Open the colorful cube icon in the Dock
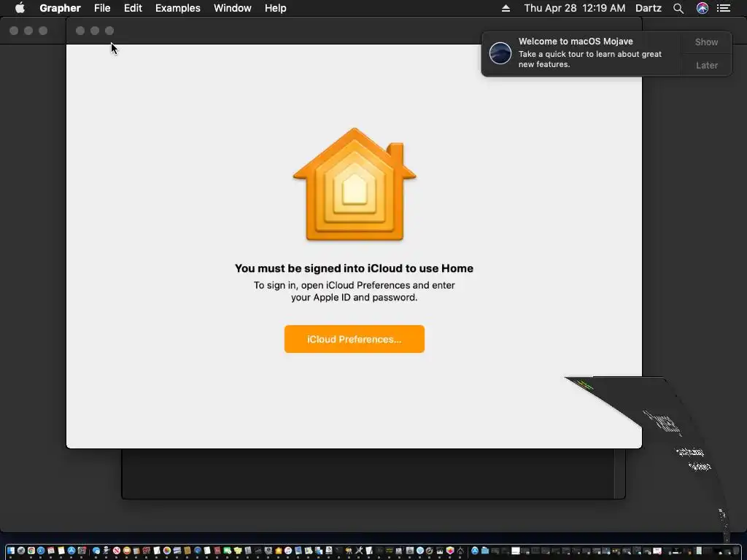The height and width of the screenshot is (560, 747). pos(449,551)
